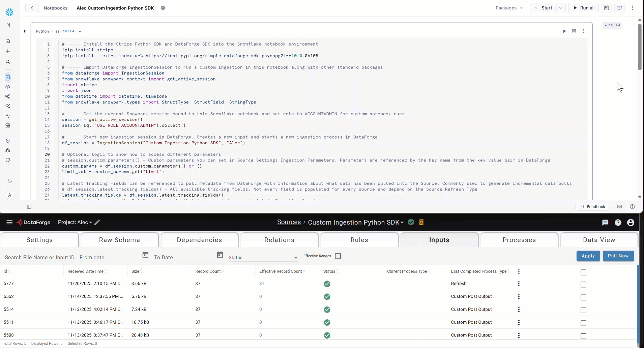The height and width of the screenshot is (348, 644).
Task: Open the user avatar 'A' menu
Action: (10, 195)
